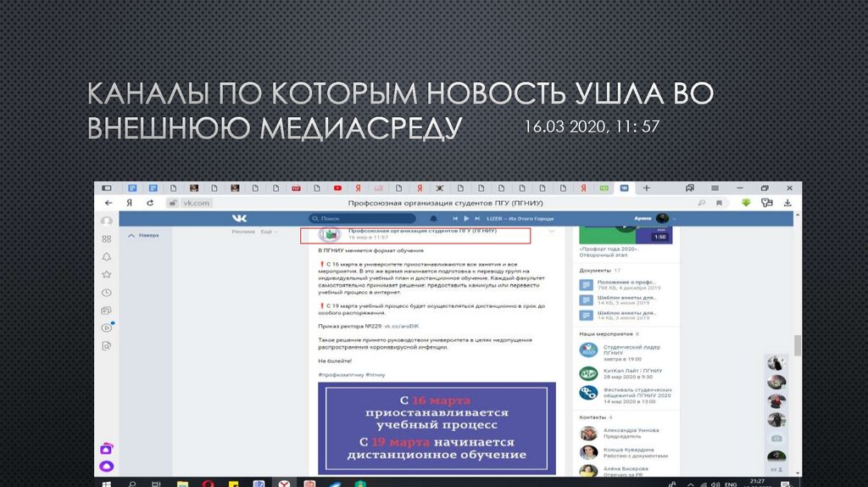Open sidebar tabs/collections icon

[106, 311]
